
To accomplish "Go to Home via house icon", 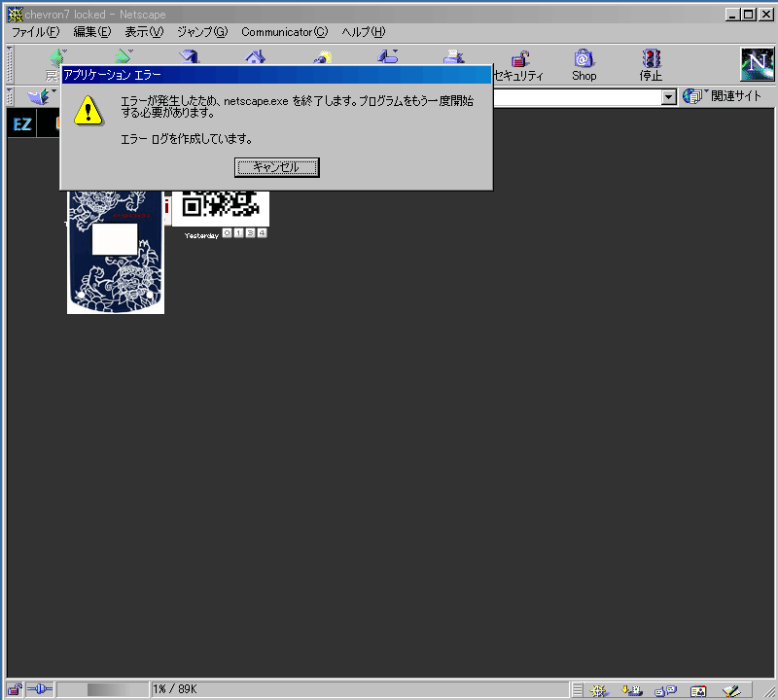I will (255, 56).
